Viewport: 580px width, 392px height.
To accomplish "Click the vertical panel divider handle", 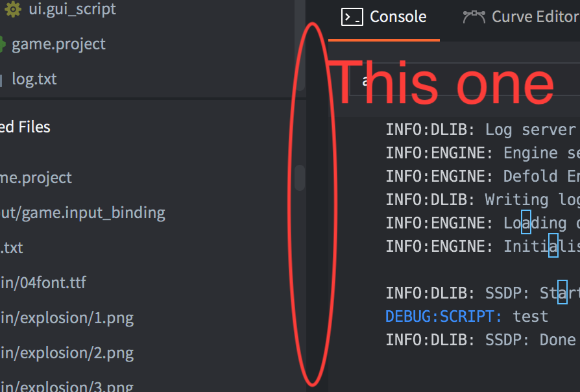I will (300, 178).
